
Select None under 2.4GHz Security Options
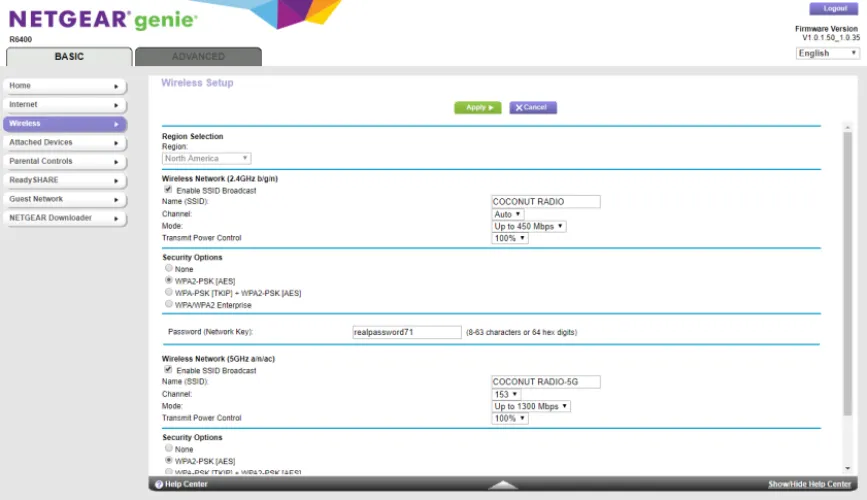click(168, 268)
